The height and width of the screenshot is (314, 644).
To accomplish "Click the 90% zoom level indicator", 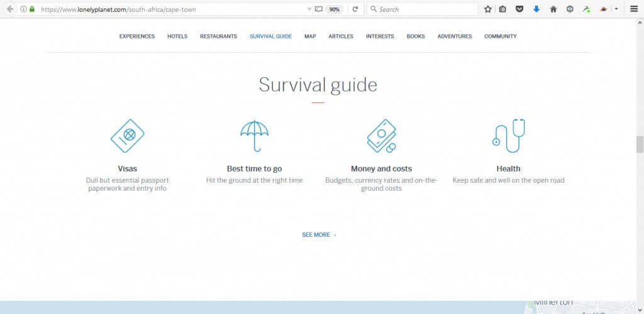I will [335, 9].
